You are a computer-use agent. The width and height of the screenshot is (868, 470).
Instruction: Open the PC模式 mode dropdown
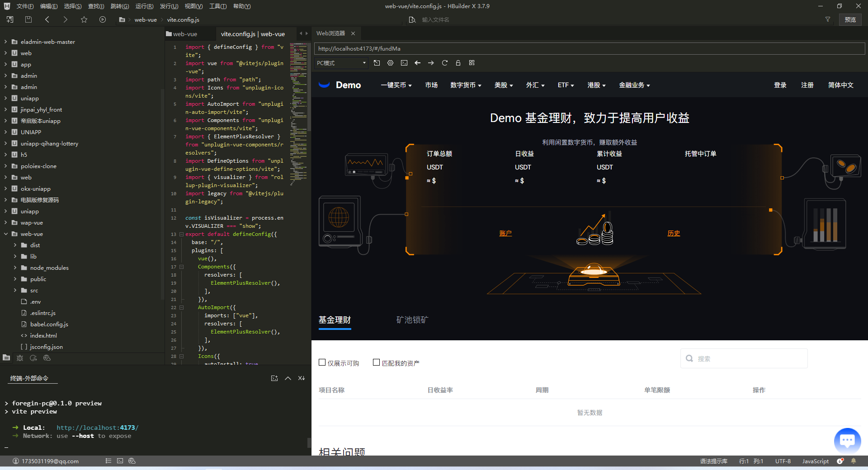341,63
